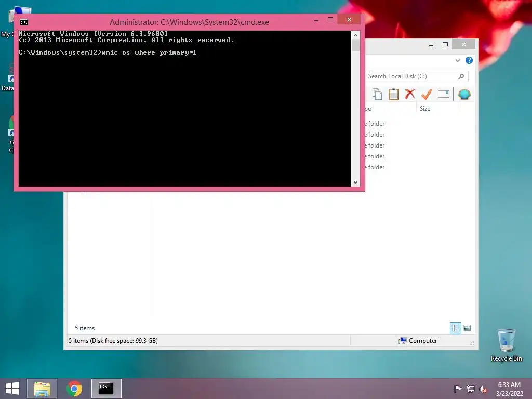Click the Paste clipboard icon in Explorer
This screenshot has height=399, width=532.
pos(394,95)
